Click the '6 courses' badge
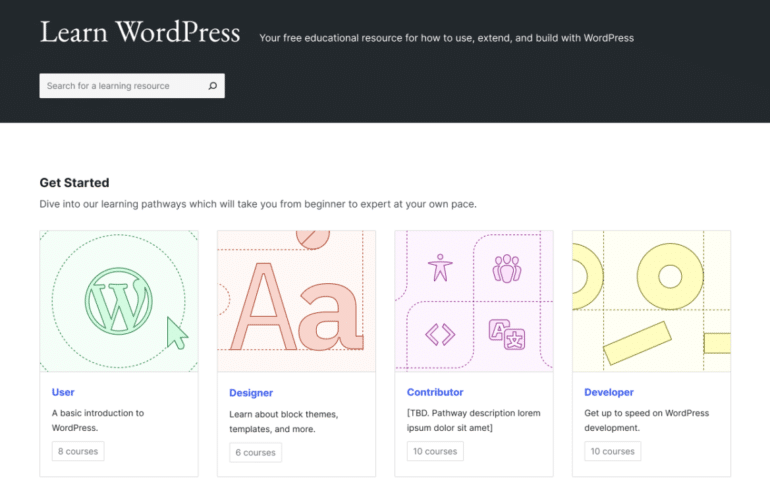This screenshot has height=500, width=770. (x=255, y=452)
